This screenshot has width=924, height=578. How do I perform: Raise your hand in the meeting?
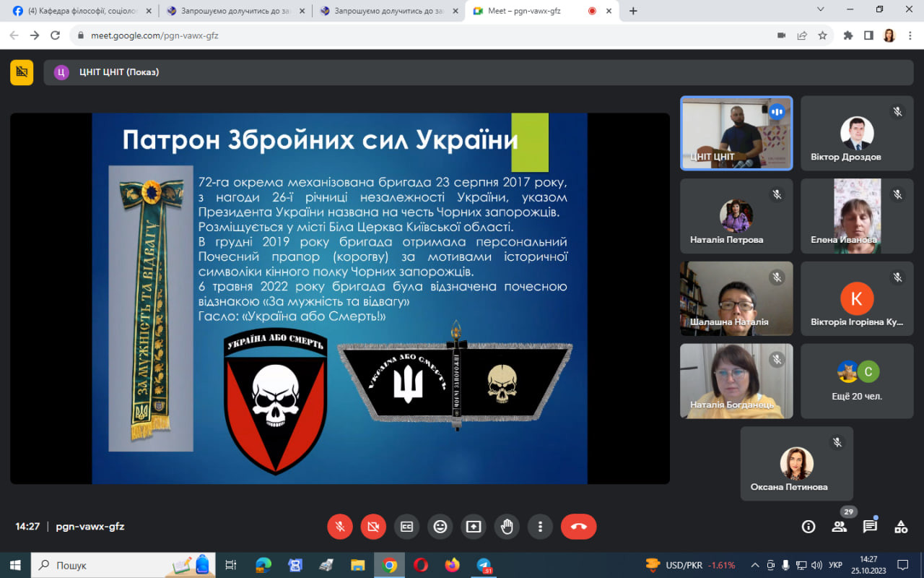click(507, 527)
